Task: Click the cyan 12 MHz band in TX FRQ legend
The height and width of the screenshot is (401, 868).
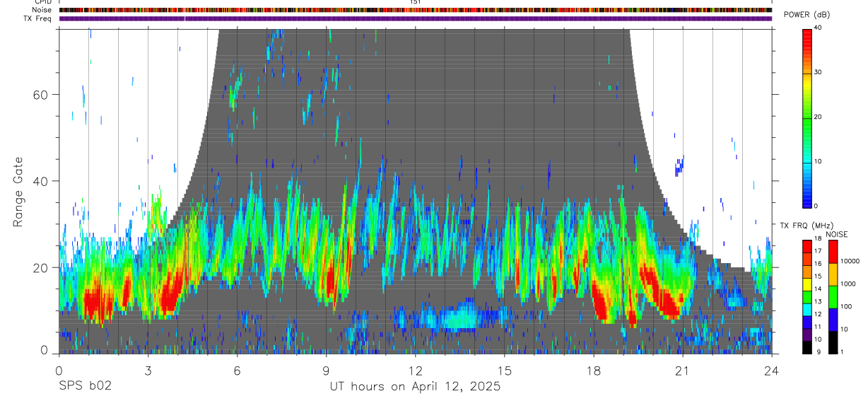Action: [807, 311]
